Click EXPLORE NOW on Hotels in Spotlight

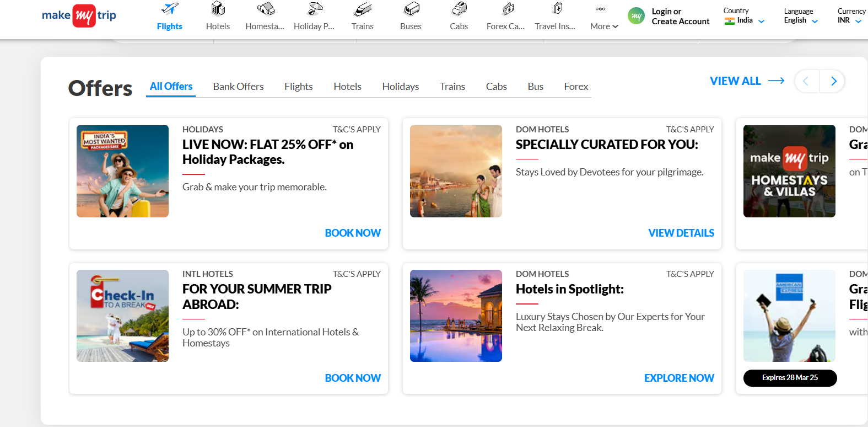click(680, 378)
